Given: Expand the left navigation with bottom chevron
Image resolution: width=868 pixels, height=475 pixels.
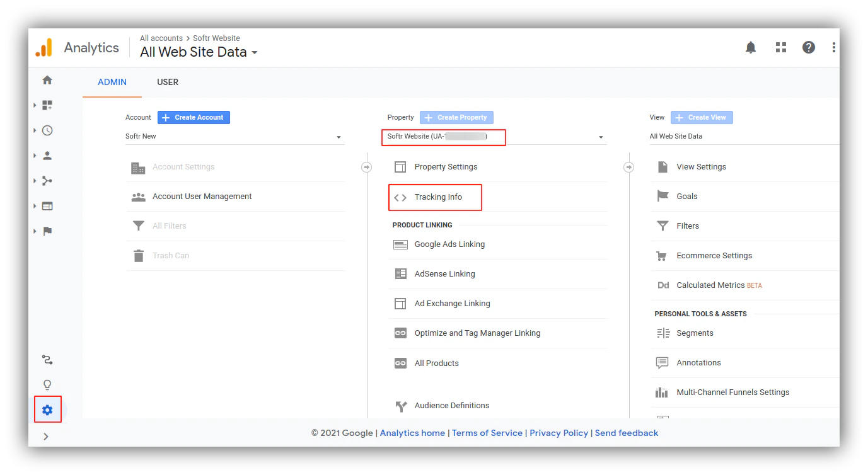Looking at the screenshot, I should click(x=46, y=437).
